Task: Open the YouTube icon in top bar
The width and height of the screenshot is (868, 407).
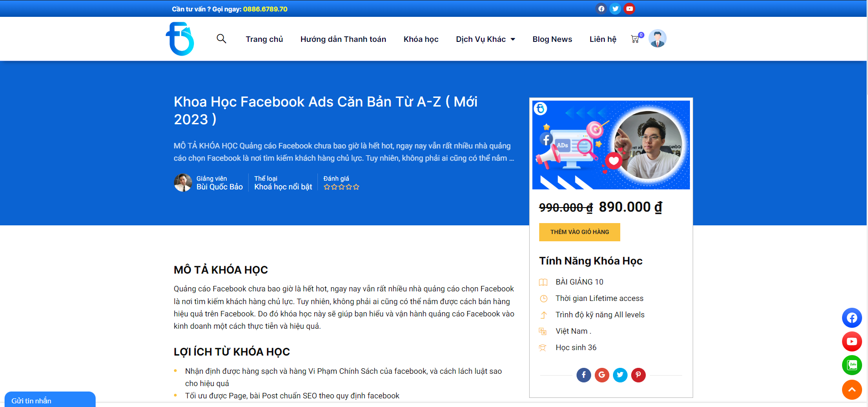Action: pos(629,9)
